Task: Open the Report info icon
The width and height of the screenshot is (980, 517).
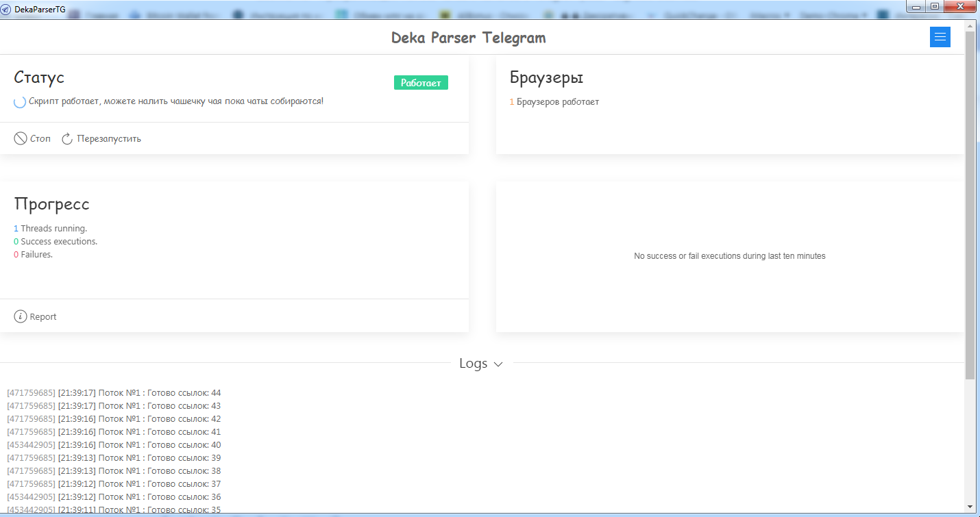Action: (21, 316)
